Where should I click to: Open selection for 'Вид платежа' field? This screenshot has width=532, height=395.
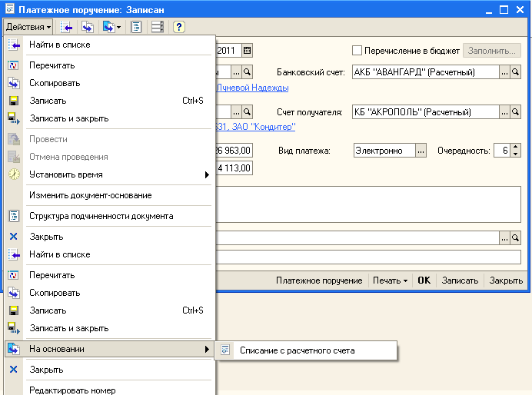tap(421, 151)
